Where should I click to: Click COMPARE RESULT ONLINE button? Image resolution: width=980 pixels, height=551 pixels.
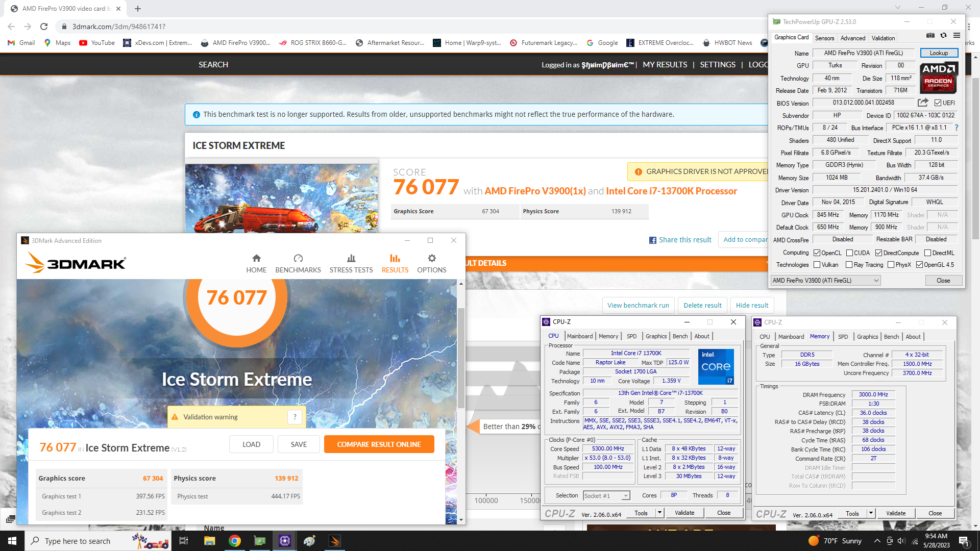pyautogui.click(x=379, y=444)
